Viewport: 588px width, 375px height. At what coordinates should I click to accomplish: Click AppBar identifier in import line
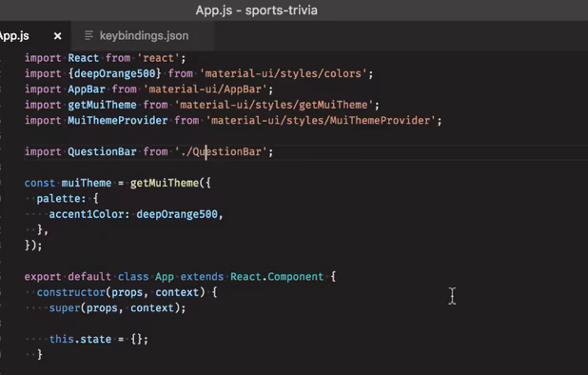pos(87,89)
